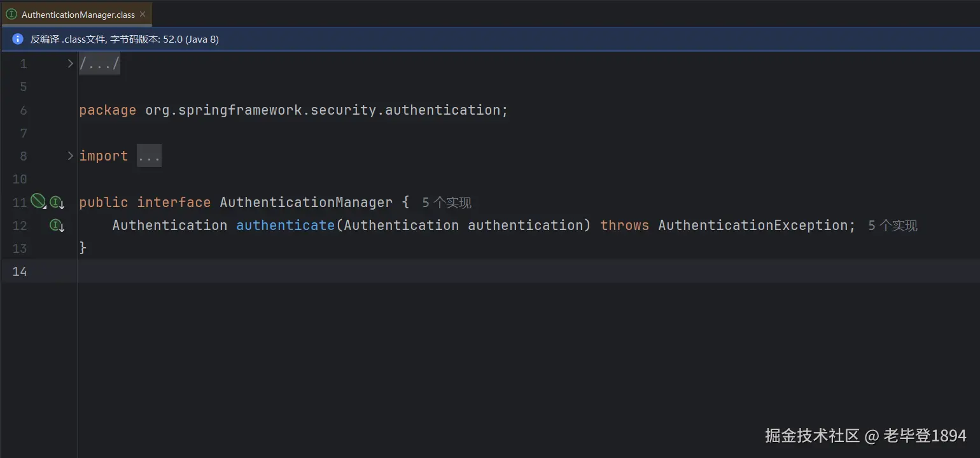Viewport: 980px width, 458px height.
Task: Click the implemented-method gutter icon on line 12
Action: [56, 225]
